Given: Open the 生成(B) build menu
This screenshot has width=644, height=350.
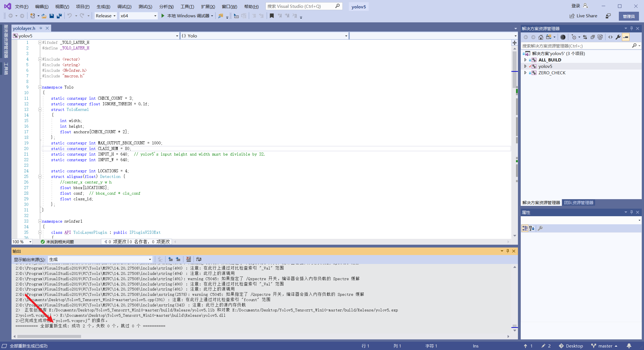Looking at the screenshot, I should (103, 6).
